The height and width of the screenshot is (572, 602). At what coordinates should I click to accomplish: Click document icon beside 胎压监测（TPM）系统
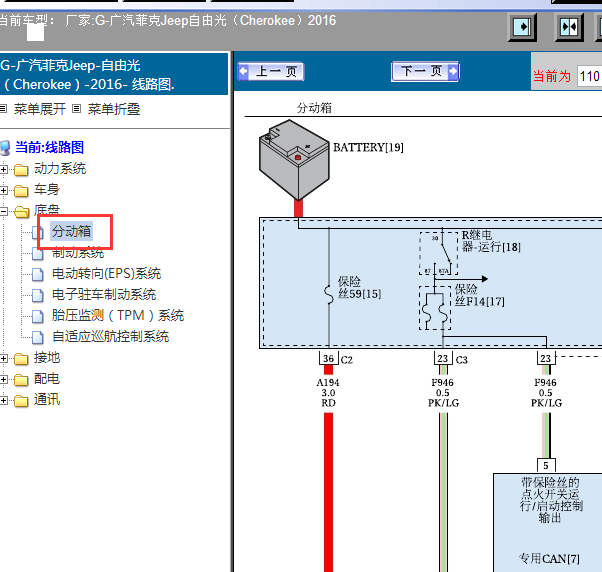[x=38, y=316]
